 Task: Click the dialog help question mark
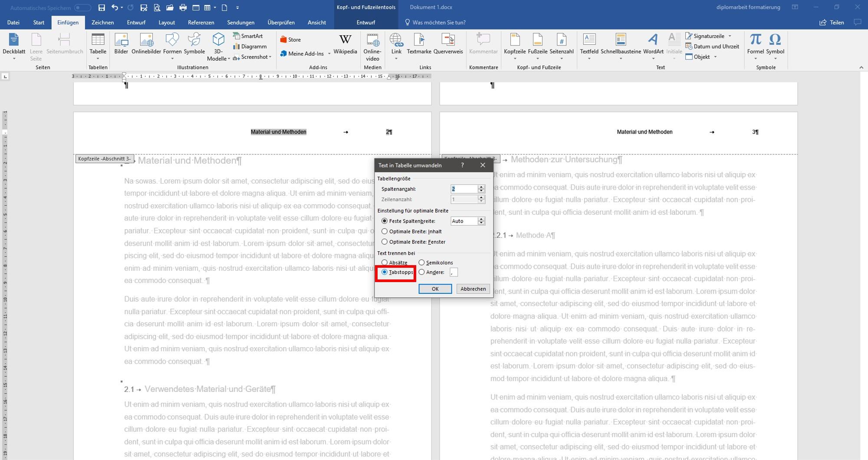(462, 165)
